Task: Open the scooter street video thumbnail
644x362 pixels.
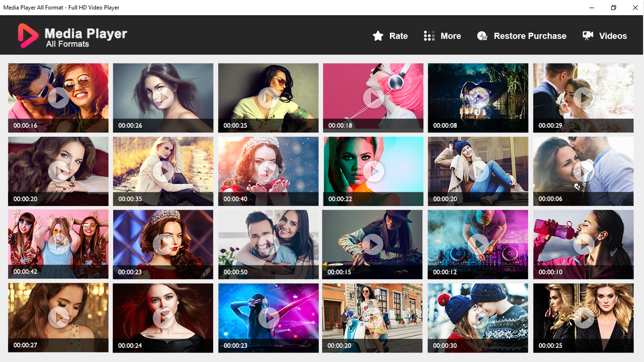Action: (372, 318)
